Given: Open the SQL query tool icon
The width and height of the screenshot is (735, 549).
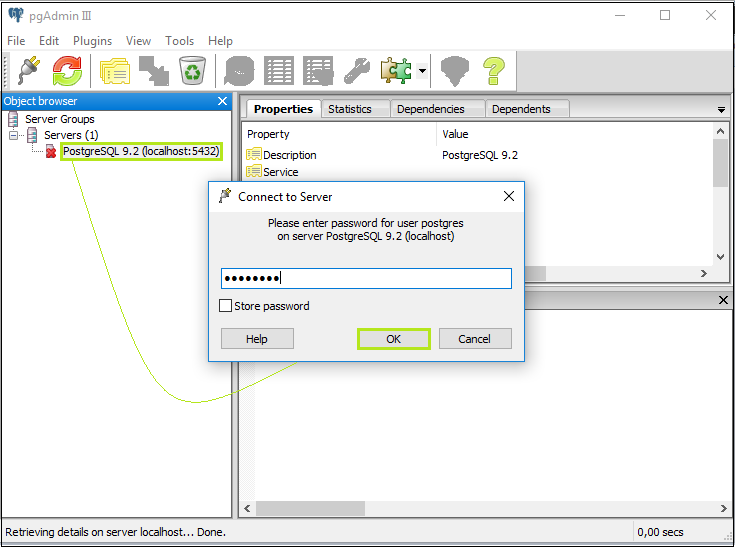Looking at the screenshot, I should (240, 71).
